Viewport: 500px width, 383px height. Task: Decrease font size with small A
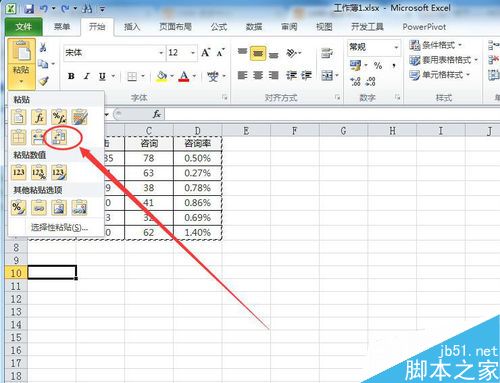pyautogui.click(x=221, y=52)
